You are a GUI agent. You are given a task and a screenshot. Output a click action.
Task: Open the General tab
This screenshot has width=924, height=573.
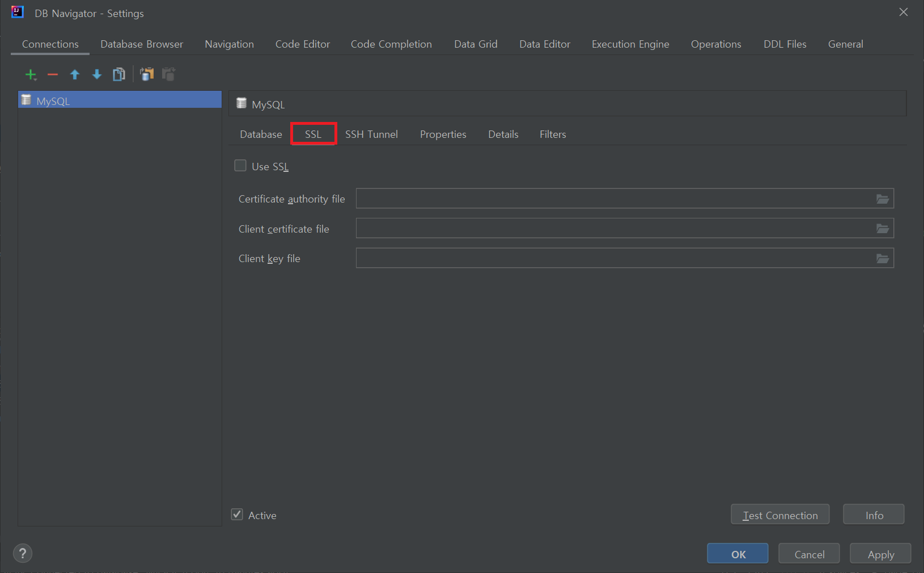pyautogui.click(x=845, y=44)
